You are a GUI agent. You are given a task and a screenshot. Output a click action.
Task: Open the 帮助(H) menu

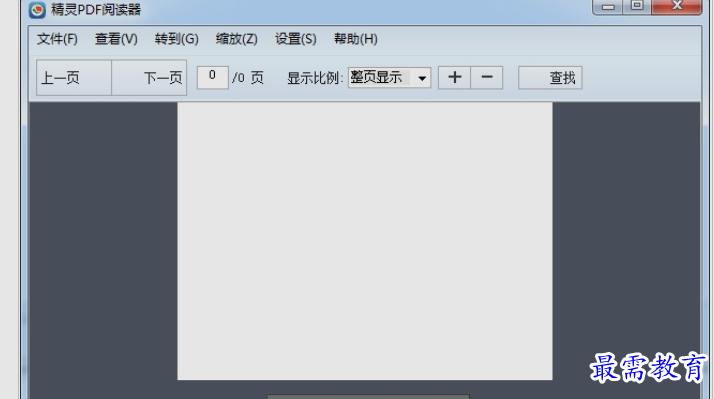point(356,39)
